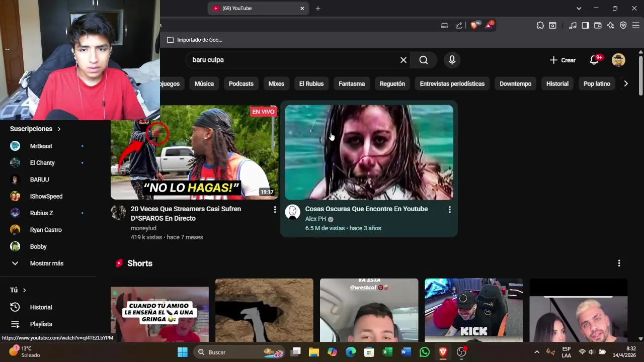Select the Historial filter chip

557,84
